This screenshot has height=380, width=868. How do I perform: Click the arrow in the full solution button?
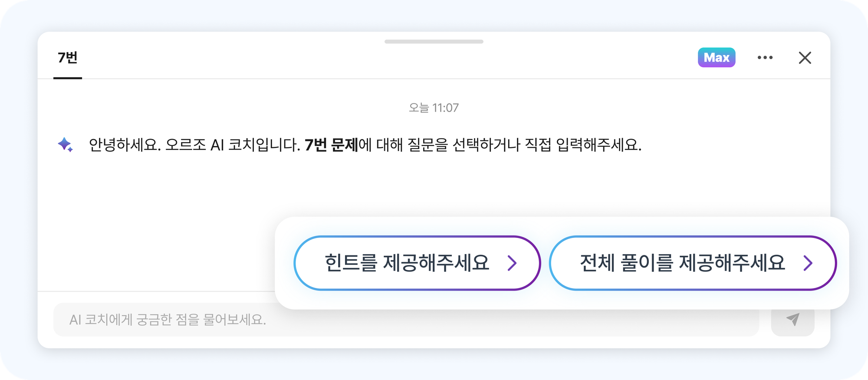click(808, 263)
